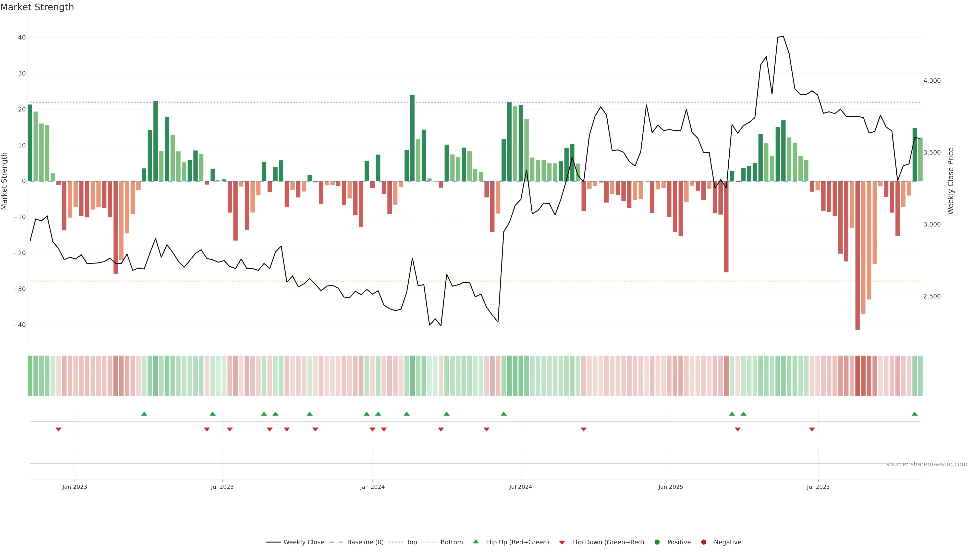Click the Jul 2025 x-axis label

click(x=818, y=487)
